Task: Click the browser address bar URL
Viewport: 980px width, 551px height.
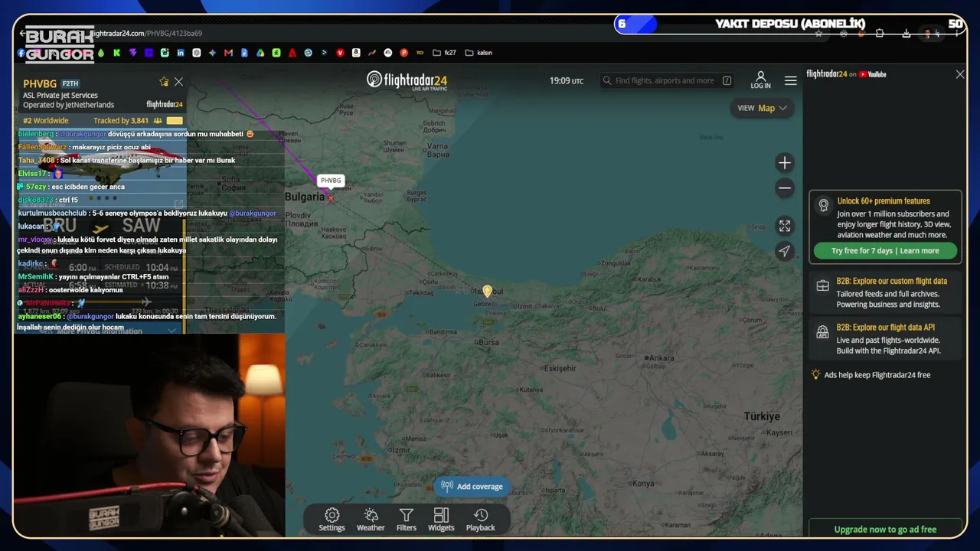Action: pyautogui.click(x=145, y=34)
